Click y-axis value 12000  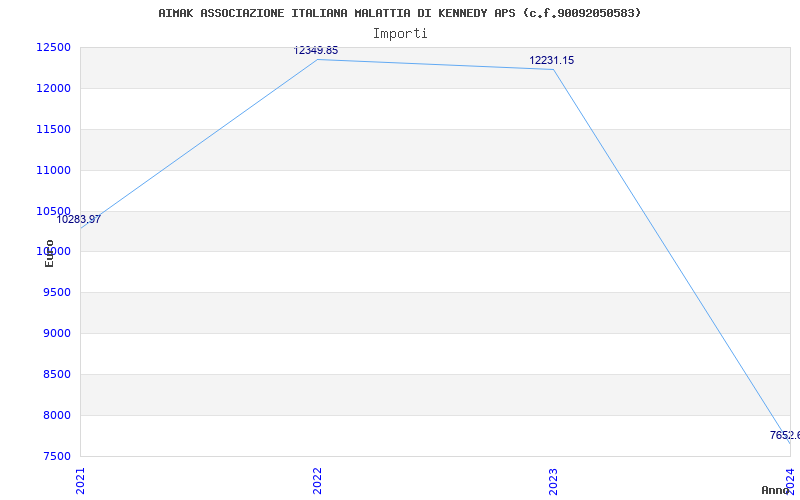tap(53, 88)
